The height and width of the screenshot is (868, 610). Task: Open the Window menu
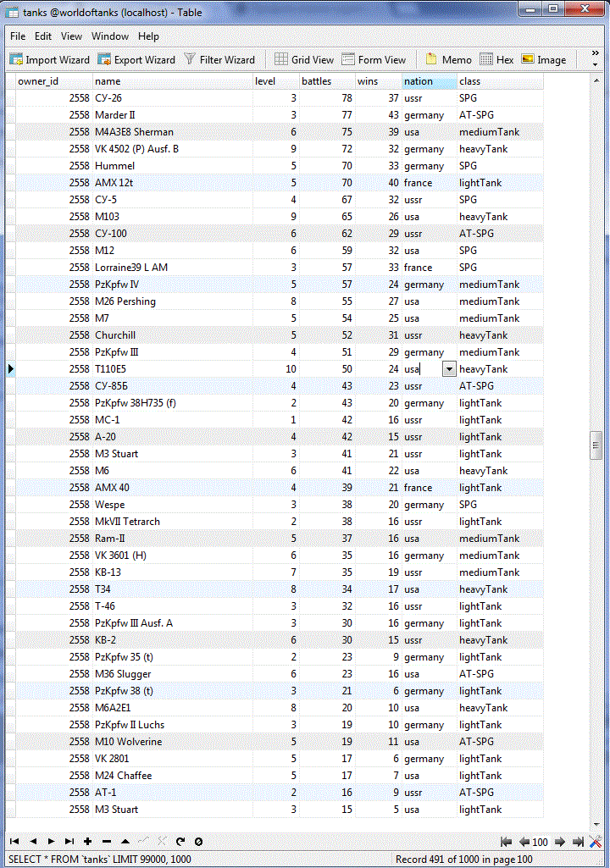pos(109,36)
